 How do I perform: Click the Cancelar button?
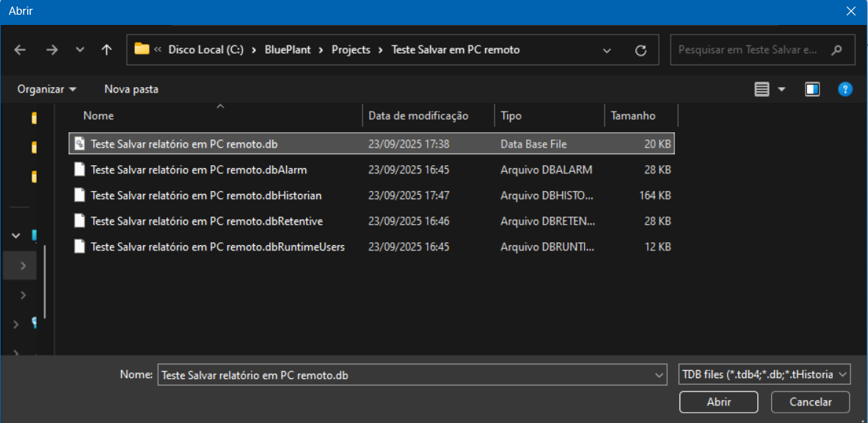click(x=810, y=402)
